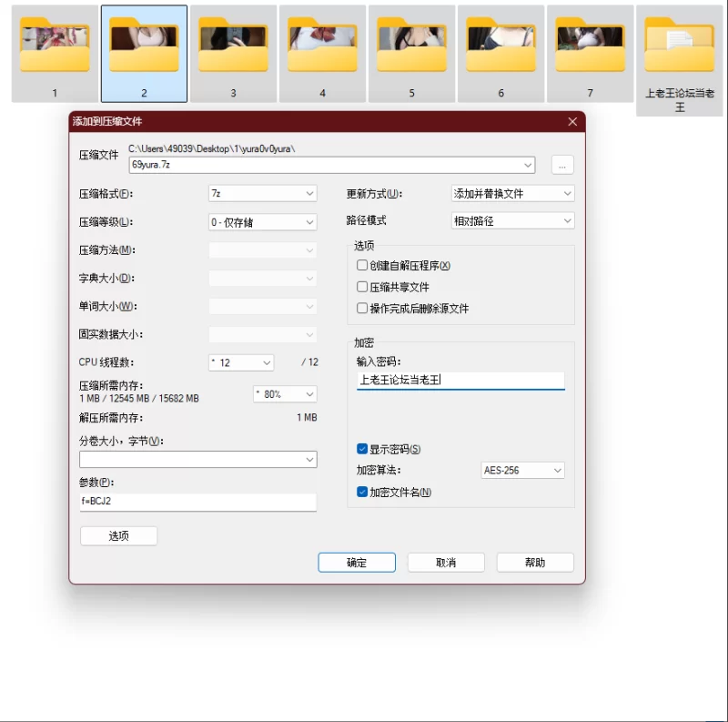Open the 加密算法 AES-256 dropdown
This screenshot has height=722, width=728.
tap(522, 470)
